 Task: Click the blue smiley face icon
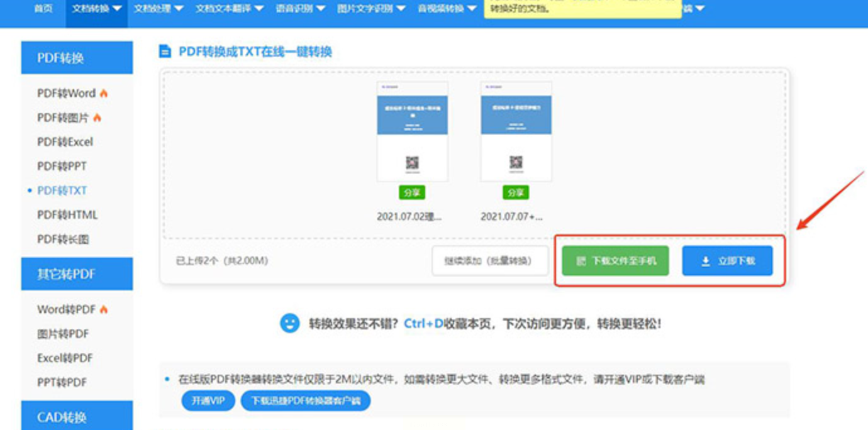coord(290,323)
